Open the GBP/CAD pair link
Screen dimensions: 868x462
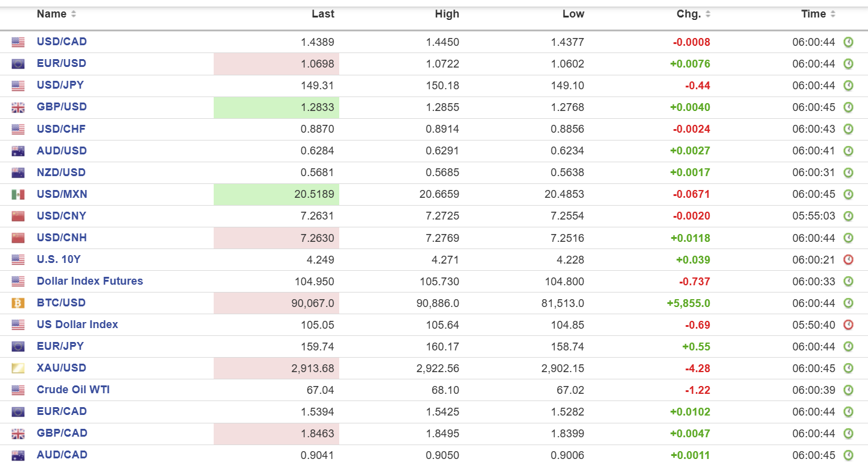62,433
